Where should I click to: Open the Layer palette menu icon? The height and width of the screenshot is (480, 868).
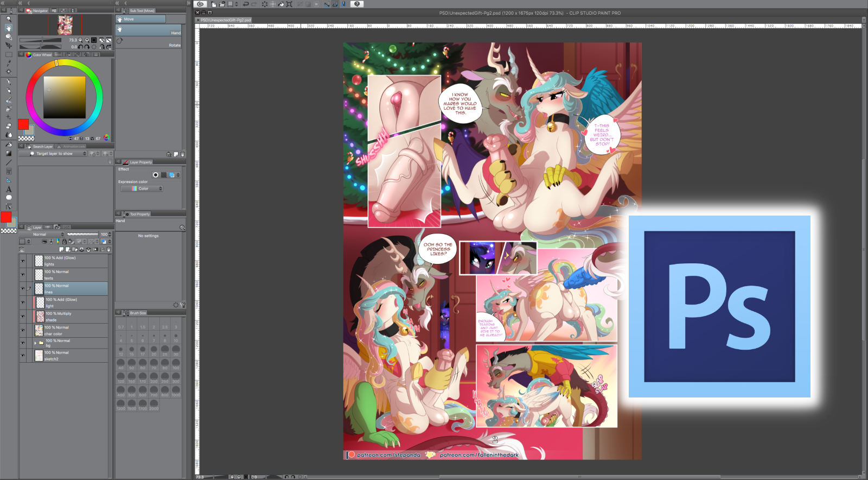[21, 226]
